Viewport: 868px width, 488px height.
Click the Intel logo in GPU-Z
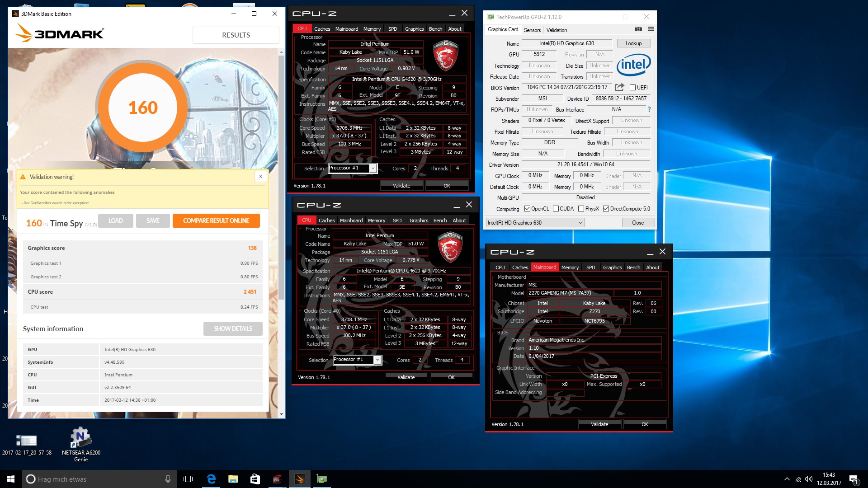633,65
